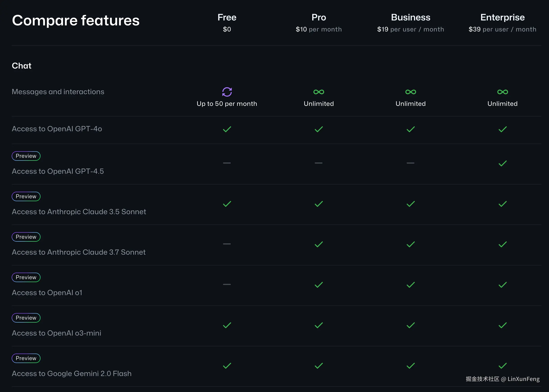The height and width of the screenshot is (392, 549).
Task: Click the infinity icon in Enterprise column
Action: click(x=502, y=92)
